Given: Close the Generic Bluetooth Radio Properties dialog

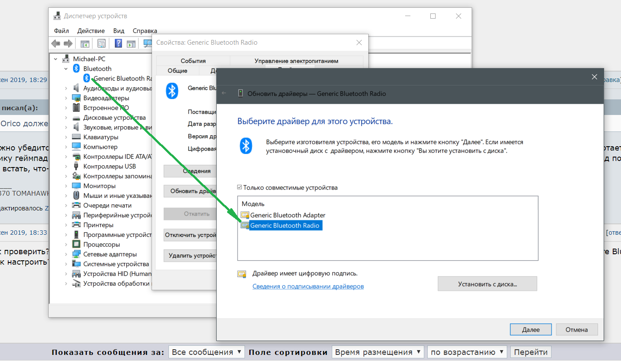Looking at the screenshot, I should tap(359, 43).
